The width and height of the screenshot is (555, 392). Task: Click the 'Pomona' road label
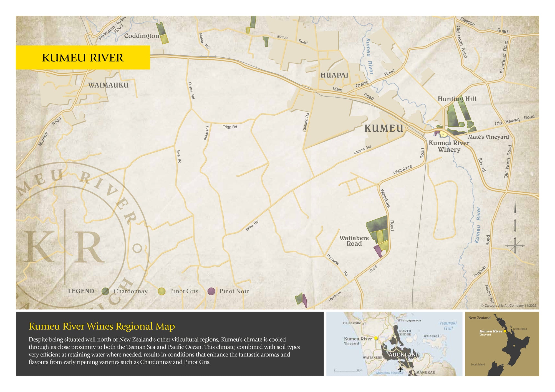[332, 259]
